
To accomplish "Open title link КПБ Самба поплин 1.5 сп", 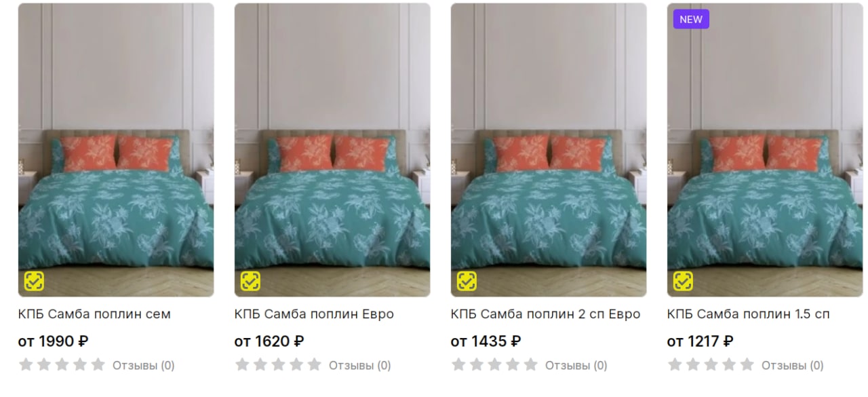I will [x=749, y=314].
